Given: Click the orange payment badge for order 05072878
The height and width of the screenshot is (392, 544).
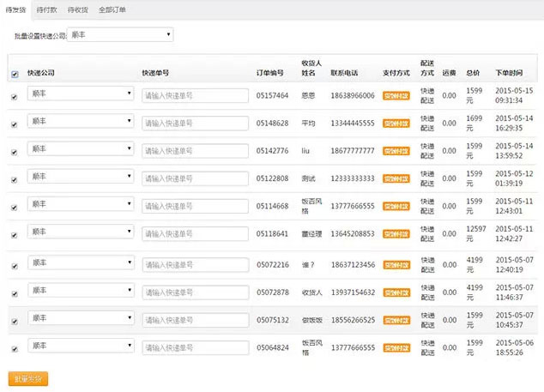Looking at the screenshot, I should point(396,292).
